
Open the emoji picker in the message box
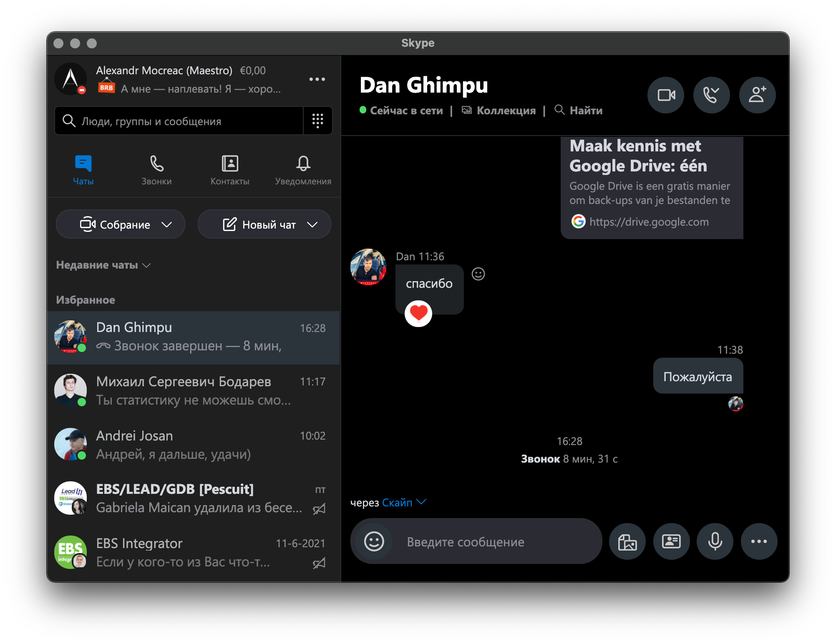click(374, 541)
